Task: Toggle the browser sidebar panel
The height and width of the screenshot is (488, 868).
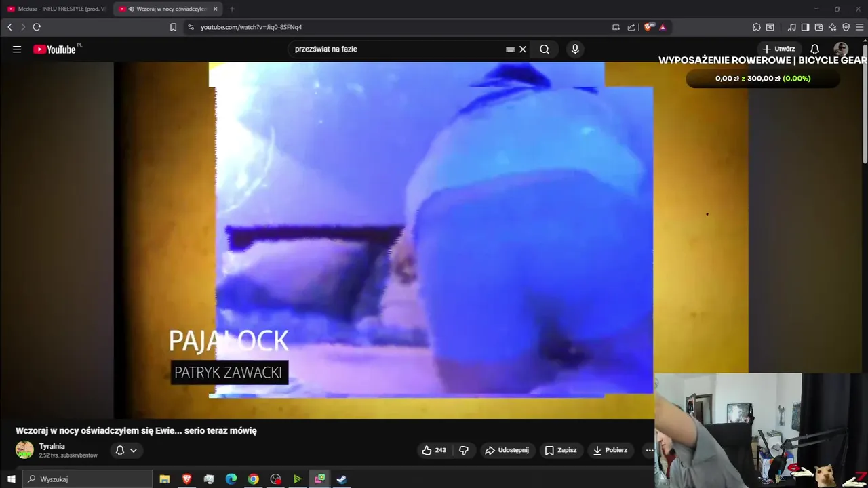Action: coord(806,27)
